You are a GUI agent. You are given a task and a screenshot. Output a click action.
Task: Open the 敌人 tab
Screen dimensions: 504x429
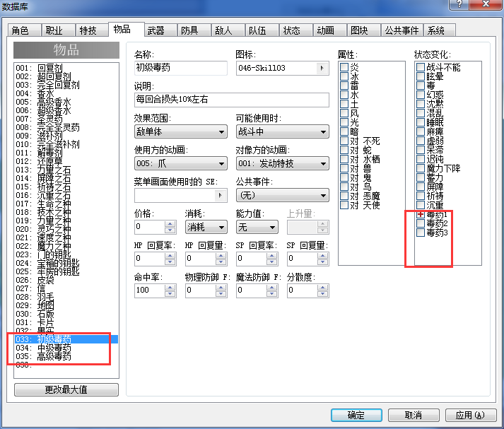(228, 30)
